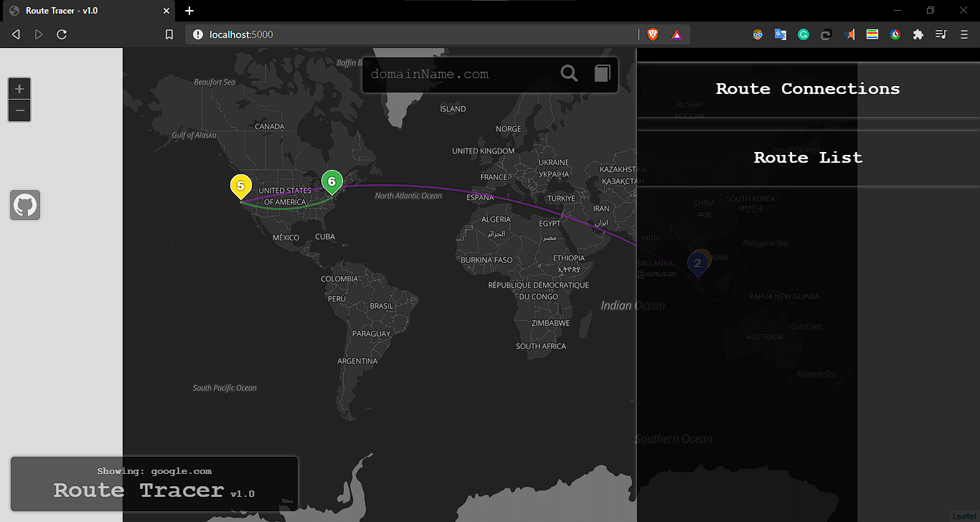The width and height of the screenshot is (980, 522).
Task: Expand the Route Connections section
Action: [808, 90]
